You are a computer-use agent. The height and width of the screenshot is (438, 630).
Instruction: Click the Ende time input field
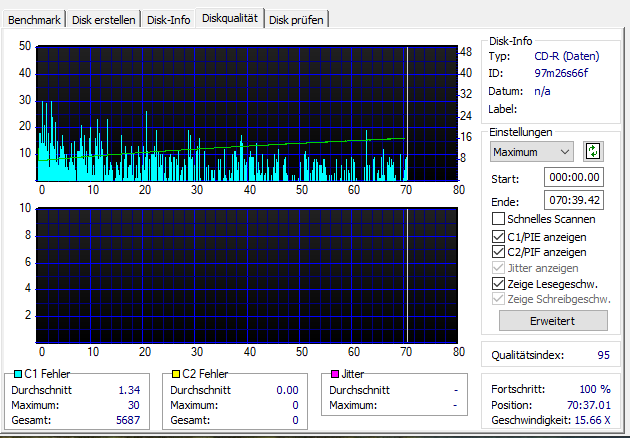click(574, 200)
